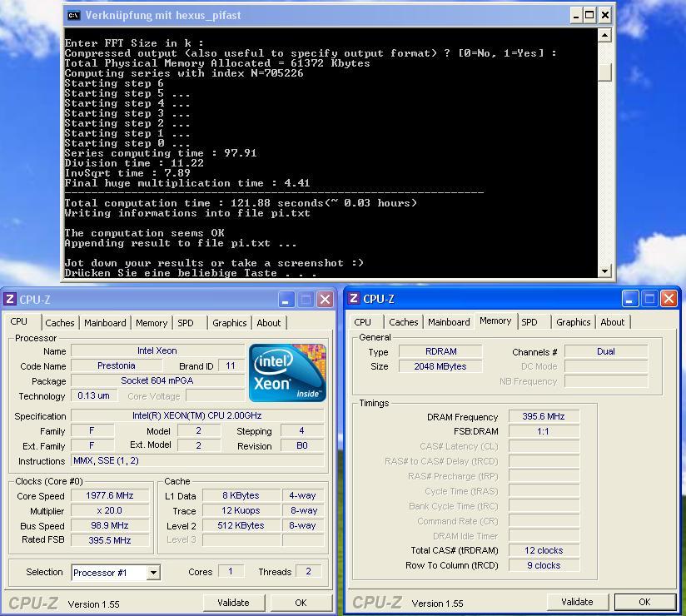Click the console scrollbar thumb
The height and width of the screenshot is (616, 686).
pyautogui.click(x=604, y=72)
